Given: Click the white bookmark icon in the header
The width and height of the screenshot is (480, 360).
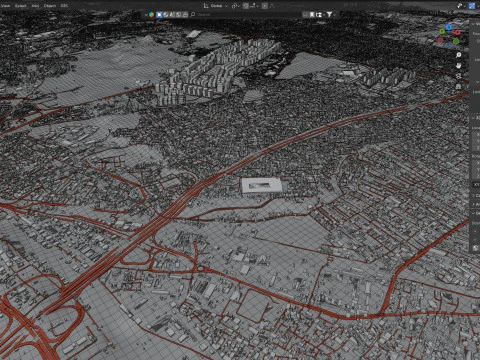Looking at the screenshot, I should 312,14.
